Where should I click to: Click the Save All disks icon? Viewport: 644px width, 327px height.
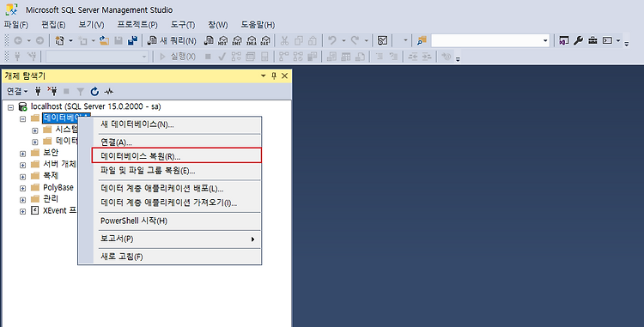click(x=132, y=40)
